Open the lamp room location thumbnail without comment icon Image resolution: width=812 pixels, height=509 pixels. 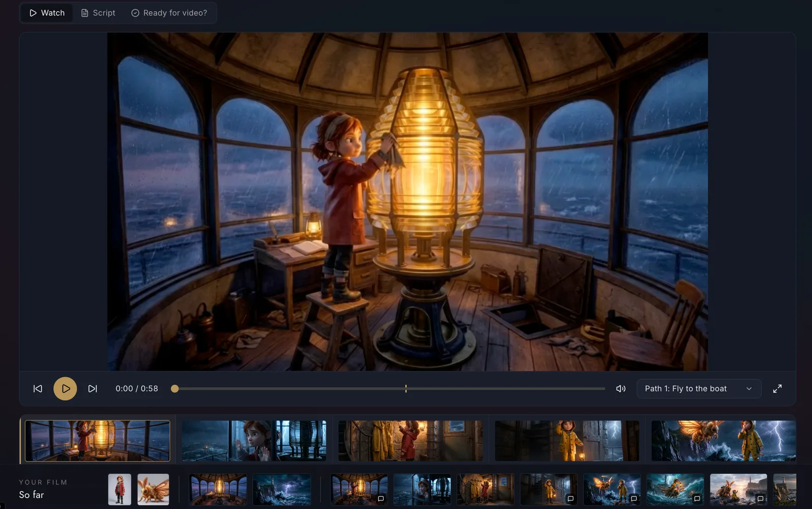coord(218,490)
